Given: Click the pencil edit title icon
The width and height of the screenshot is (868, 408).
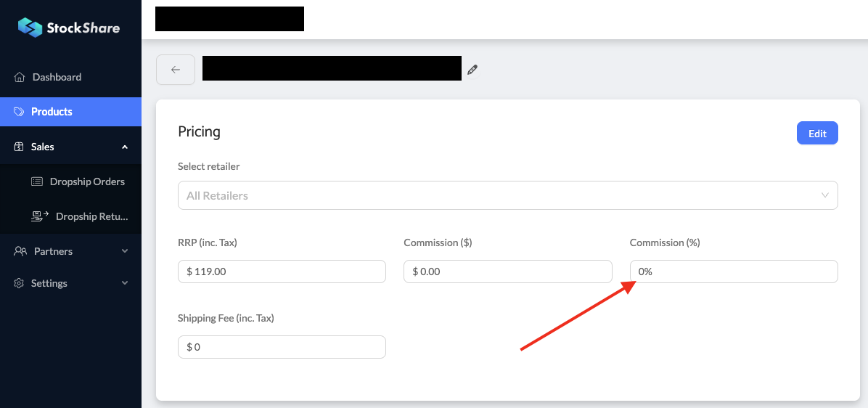Looking at the screenshot, I should coord(472,70).
